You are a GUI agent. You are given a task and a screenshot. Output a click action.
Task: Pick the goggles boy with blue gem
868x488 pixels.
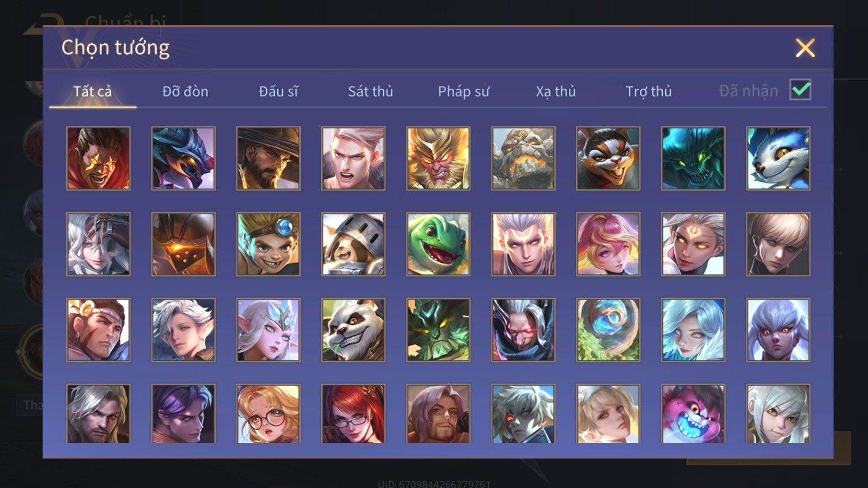[x=268, y=244]
